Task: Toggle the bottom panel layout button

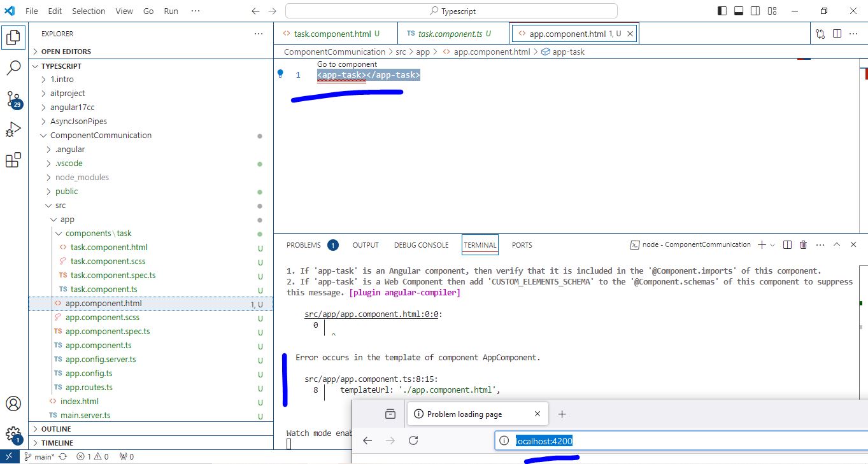Action: click(739, 11)
